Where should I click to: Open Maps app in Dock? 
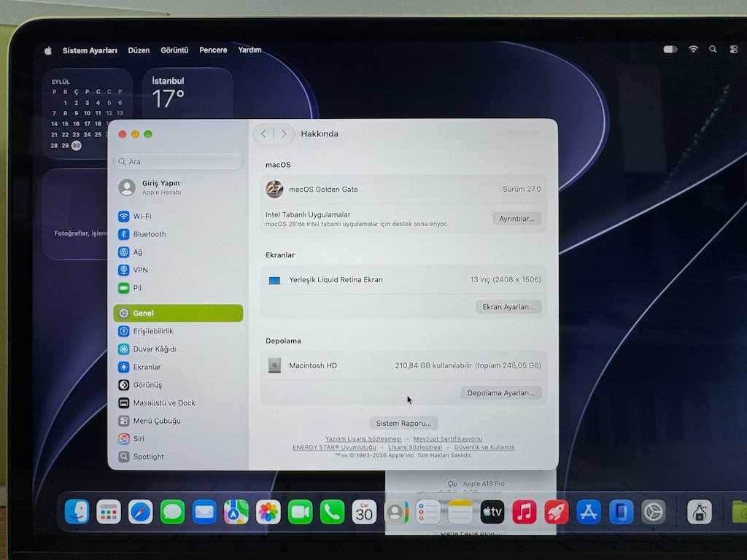pos(236,512)
